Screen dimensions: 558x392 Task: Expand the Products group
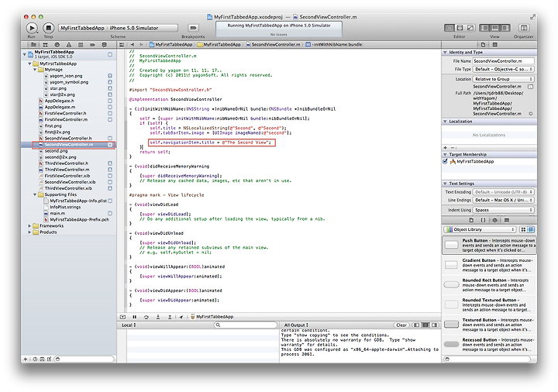pos(29,232)
